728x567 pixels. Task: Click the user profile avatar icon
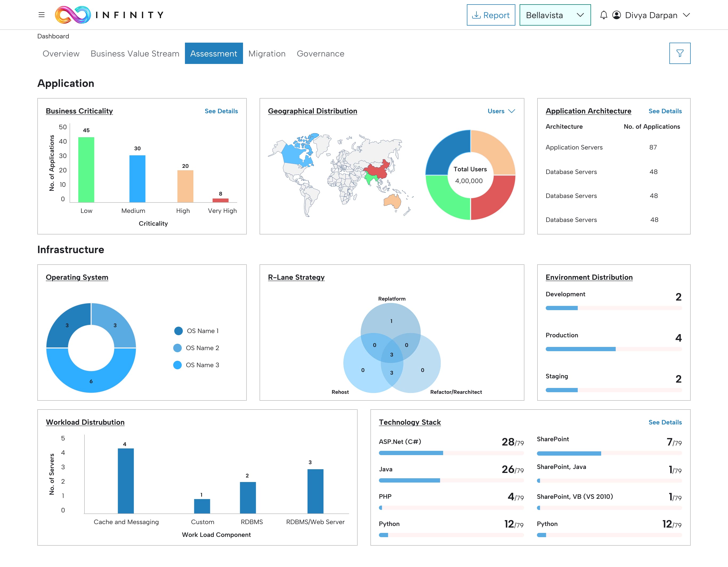(x=616, y=15)
